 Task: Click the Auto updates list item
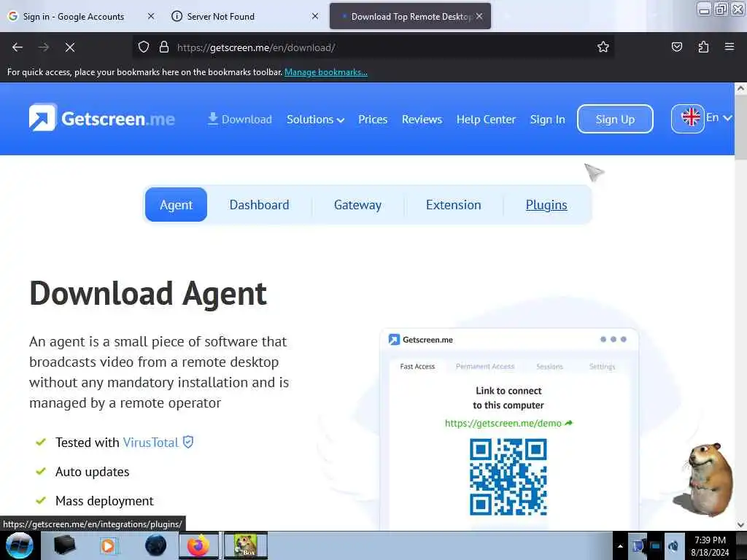(93, 472)
